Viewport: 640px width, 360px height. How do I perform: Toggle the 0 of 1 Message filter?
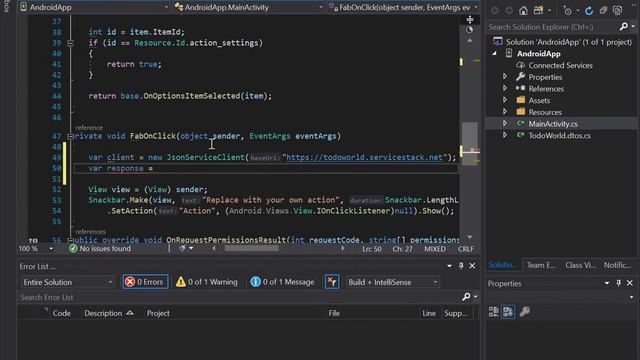(x=283, y=282)
